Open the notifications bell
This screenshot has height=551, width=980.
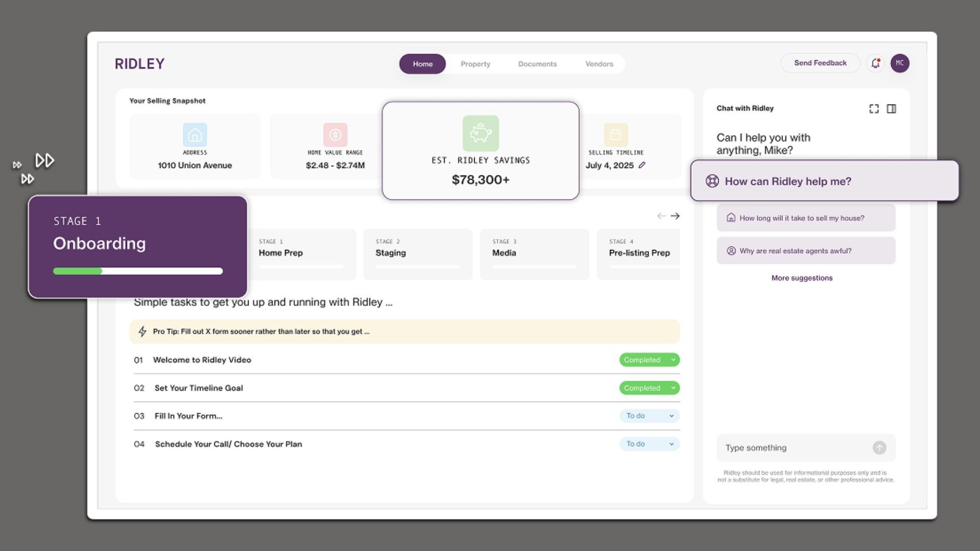coord(875,63)
